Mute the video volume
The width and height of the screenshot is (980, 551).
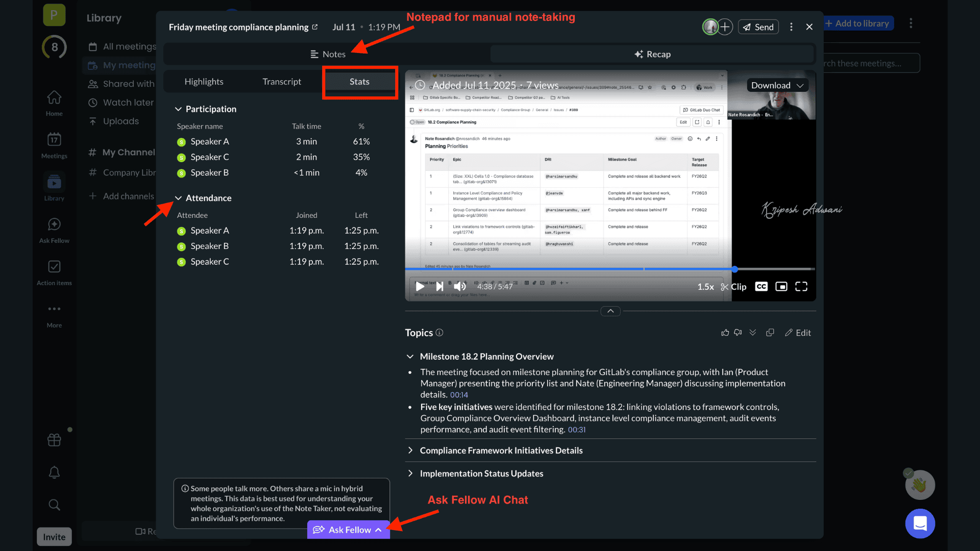coord(460,287)
